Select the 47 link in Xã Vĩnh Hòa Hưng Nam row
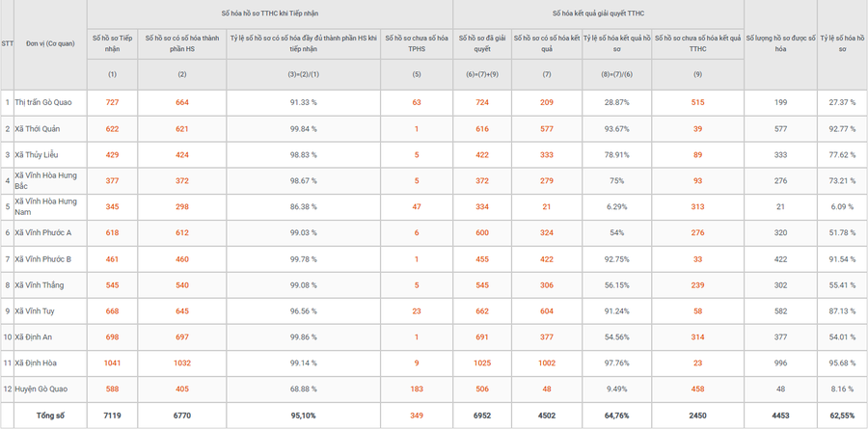 416,206
